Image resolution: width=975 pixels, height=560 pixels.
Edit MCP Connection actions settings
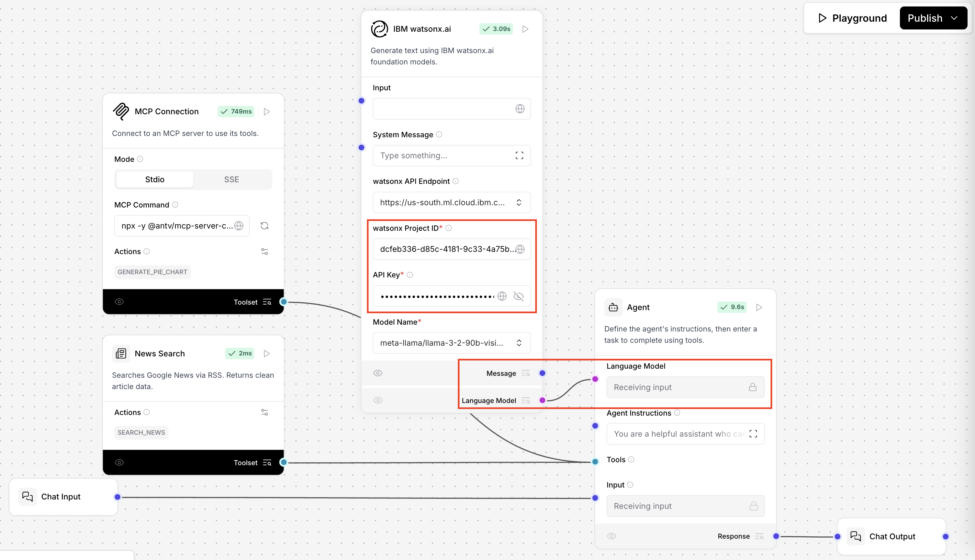[264, 252]
